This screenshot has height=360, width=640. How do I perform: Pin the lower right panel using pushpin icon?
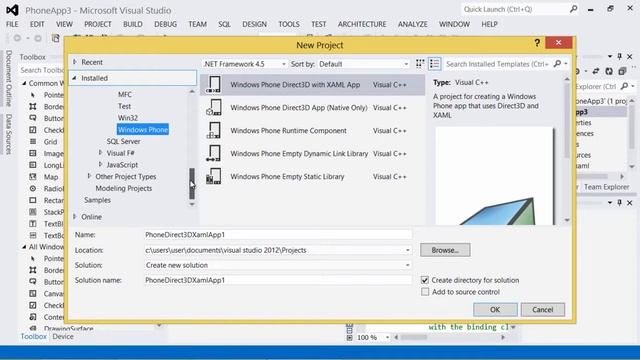point(620,202)
